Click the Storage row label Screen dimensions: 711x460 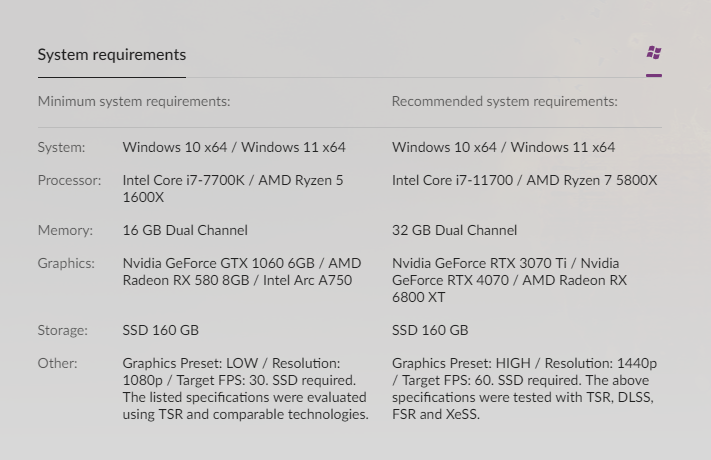[62, 330]
